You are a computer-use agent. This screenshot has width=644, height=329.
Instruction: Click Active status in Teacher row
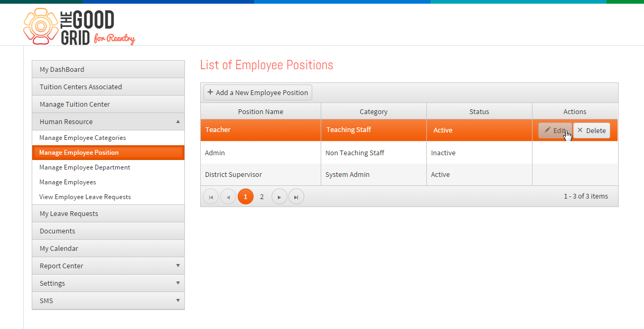coord(479,130)
